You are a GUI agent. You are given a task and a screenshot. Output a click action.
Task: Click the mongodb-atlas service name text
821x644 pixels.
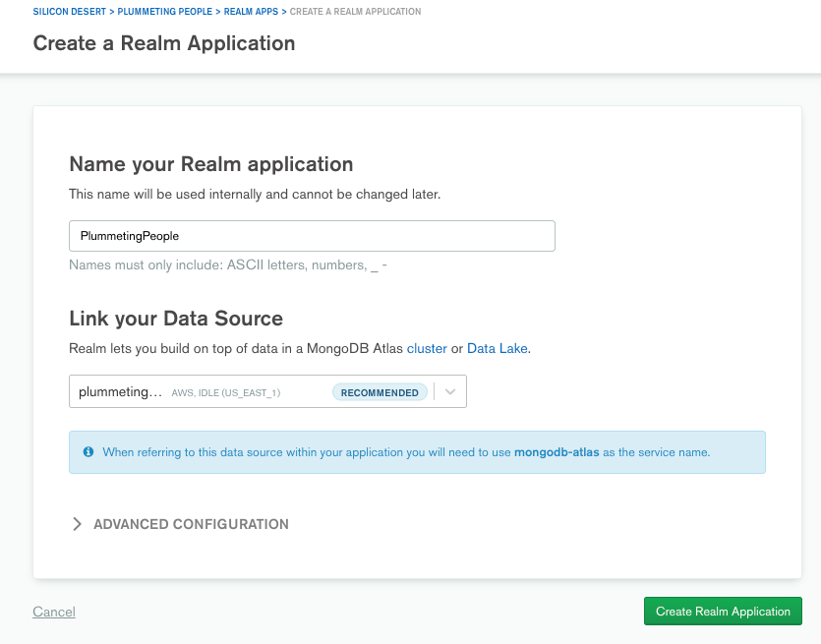pyautogui.click(x=557, y=452)
